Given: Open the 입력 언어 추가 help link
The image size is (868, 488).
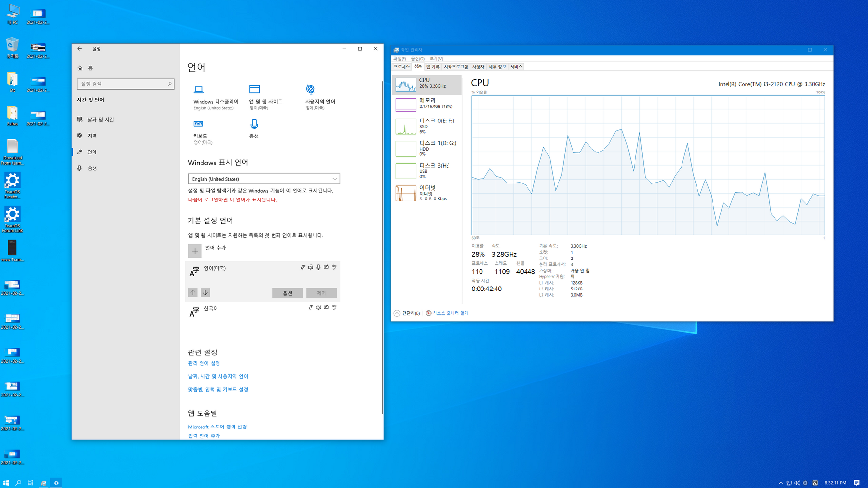Looking at the screenshot, I should (204, 436).
